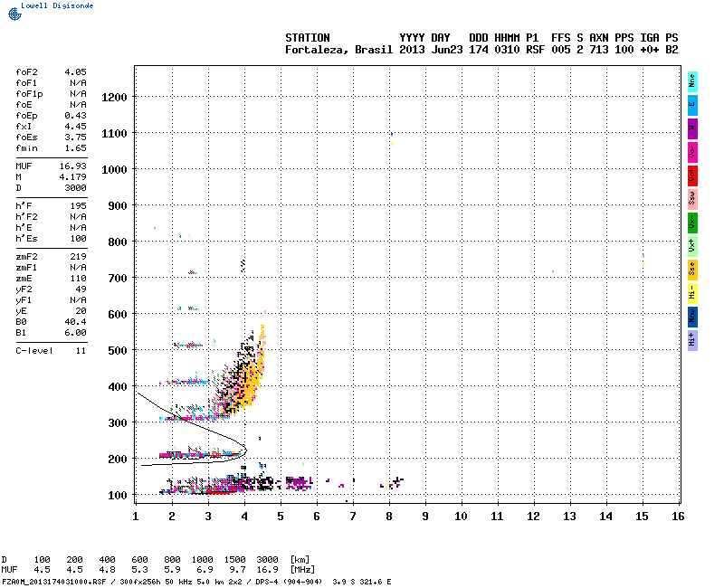Click the foF2 value 4.05
The image size is (724, 588).
point(75,72)
